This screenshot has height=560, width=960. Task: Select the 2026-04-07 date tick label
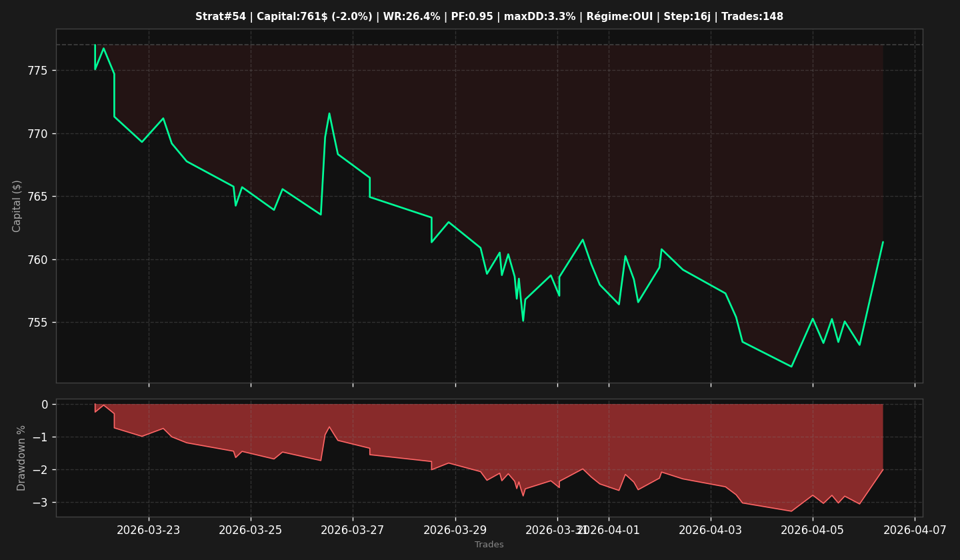[915, 530]
